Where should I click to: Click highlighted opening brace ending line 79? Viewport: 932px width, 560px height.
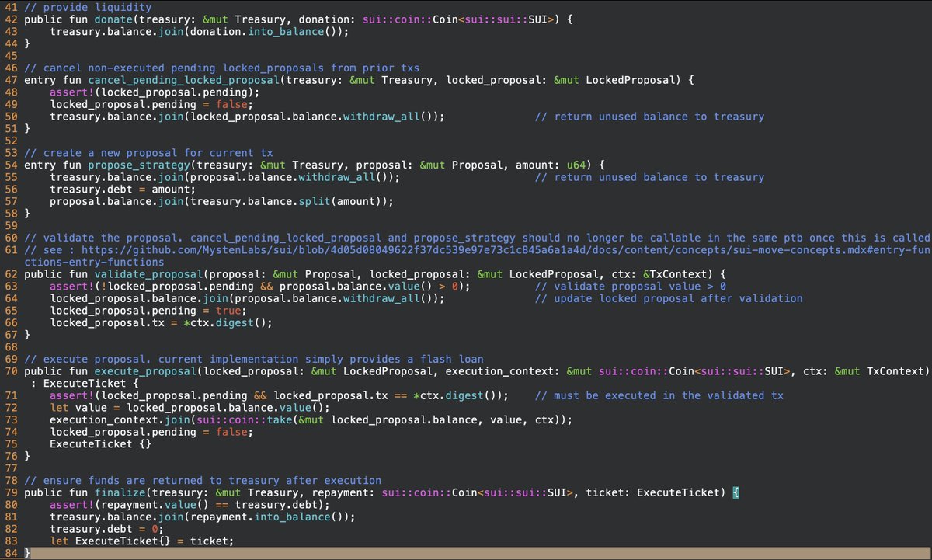coord(736,492)
